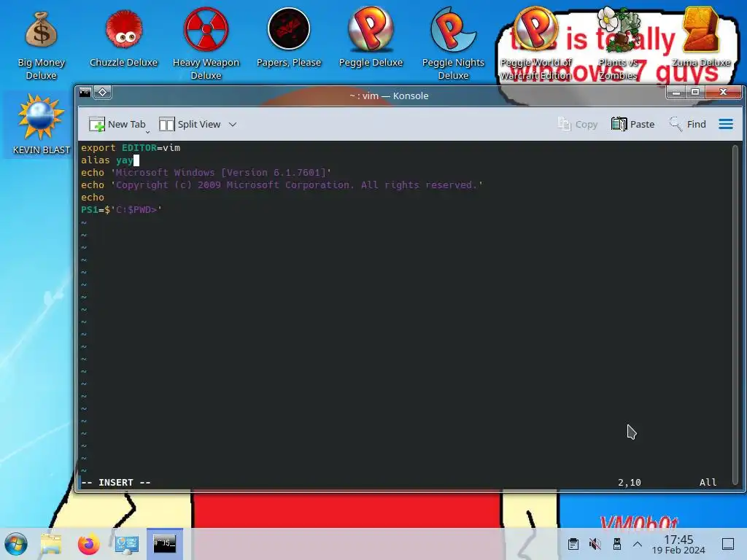This screenshot has height=560, width=747.
Task: Minimize the Konsole window
Action: point(676,93)
